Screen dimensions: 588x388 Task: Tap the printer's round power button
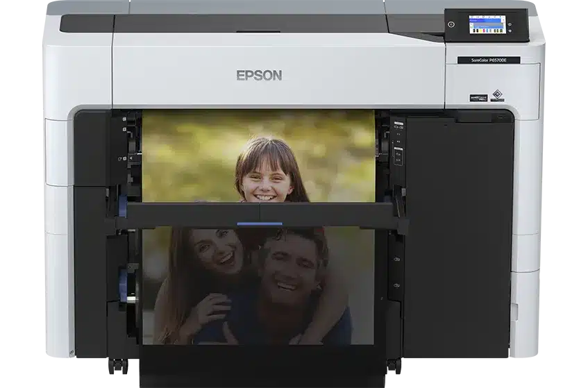[451, 24]
